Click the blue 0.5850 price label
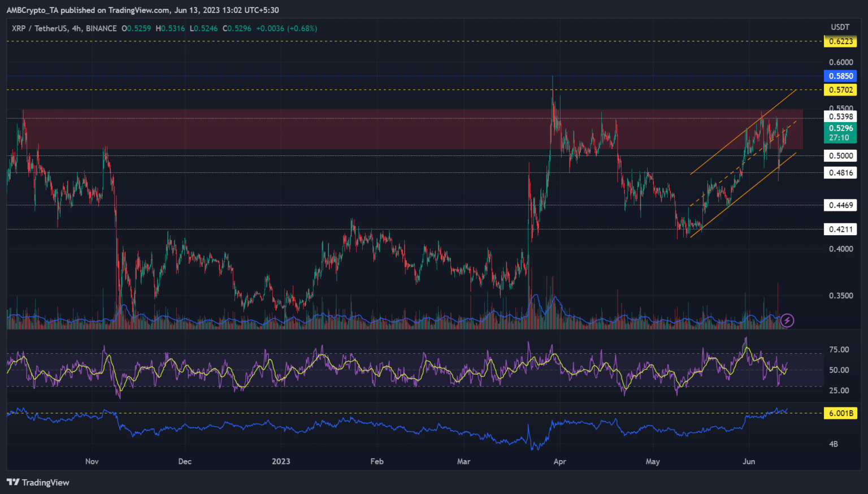The image size is (868, 494). [x=840, y=76]
